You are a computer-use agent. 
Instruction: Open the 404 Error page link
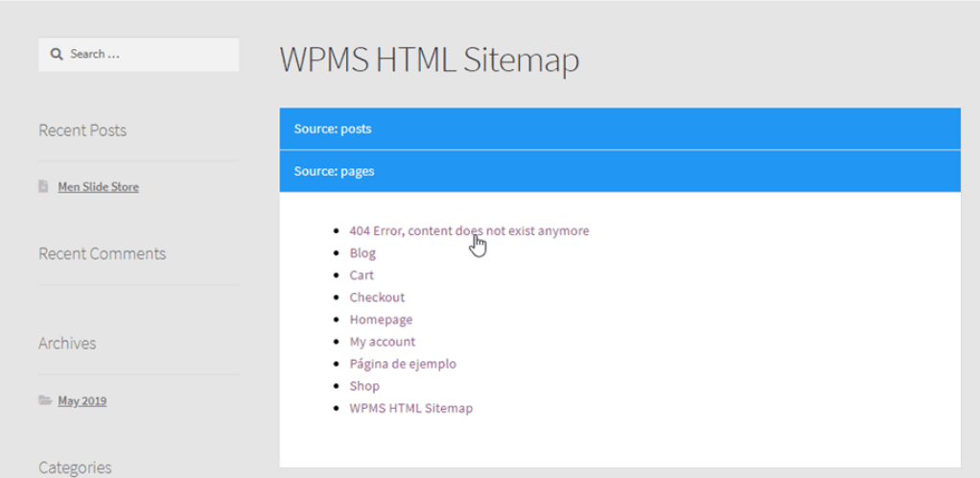[469, 230]
